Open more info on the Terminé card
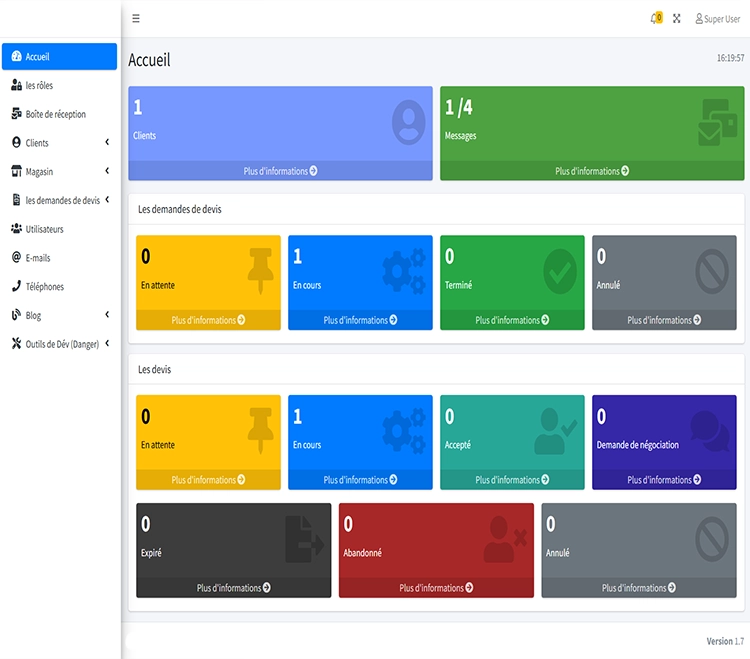750x659 pixels. point(512,320)
